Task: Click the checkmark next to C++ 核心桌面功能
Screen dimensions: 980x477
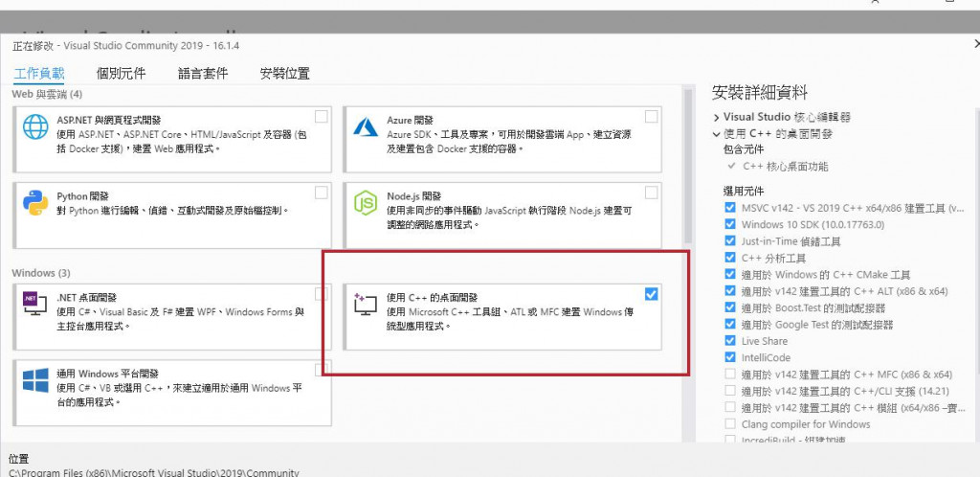Action: click(731, 167)
